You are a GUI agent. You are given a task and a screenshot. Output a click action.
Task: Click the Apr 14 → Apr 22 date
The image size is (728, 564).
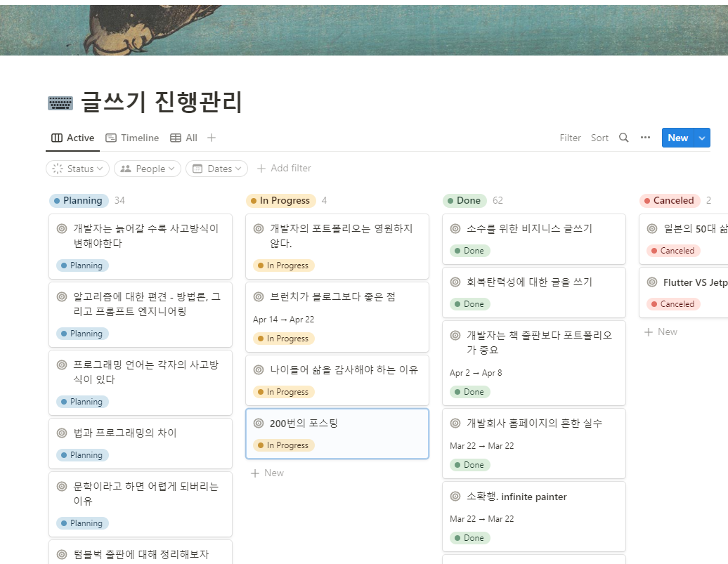click(x=284, y=320)
